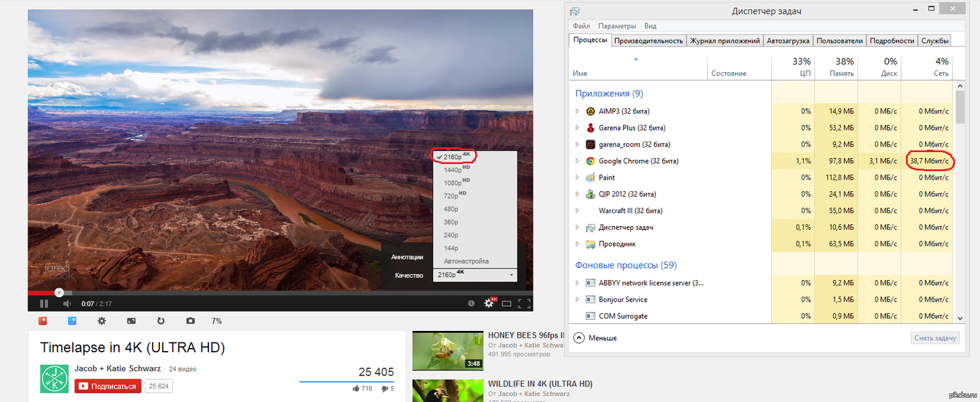Select the checked 2160p 4K quality option

[x=475, y=157]
